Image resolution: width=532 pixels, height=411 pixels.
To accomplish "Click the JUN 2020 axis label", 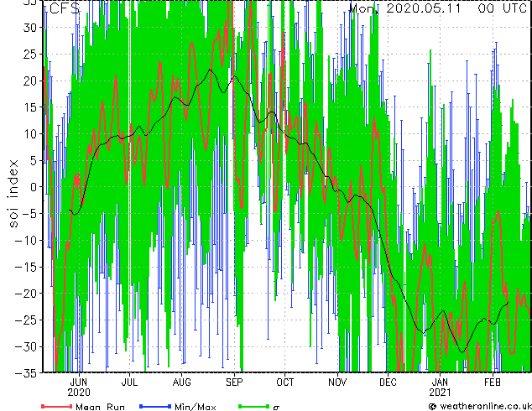I will click(79, 388).
